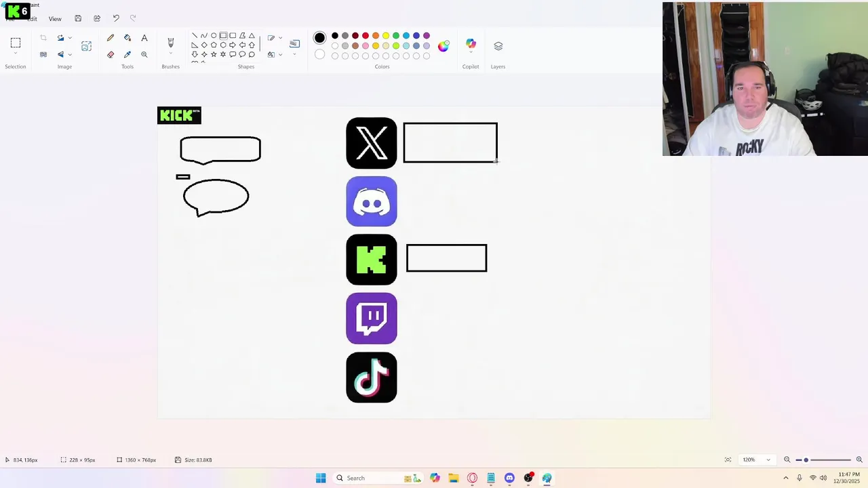Open the Shape outline dropdown
The image size is (868, 488).
[x=280, y=38]
